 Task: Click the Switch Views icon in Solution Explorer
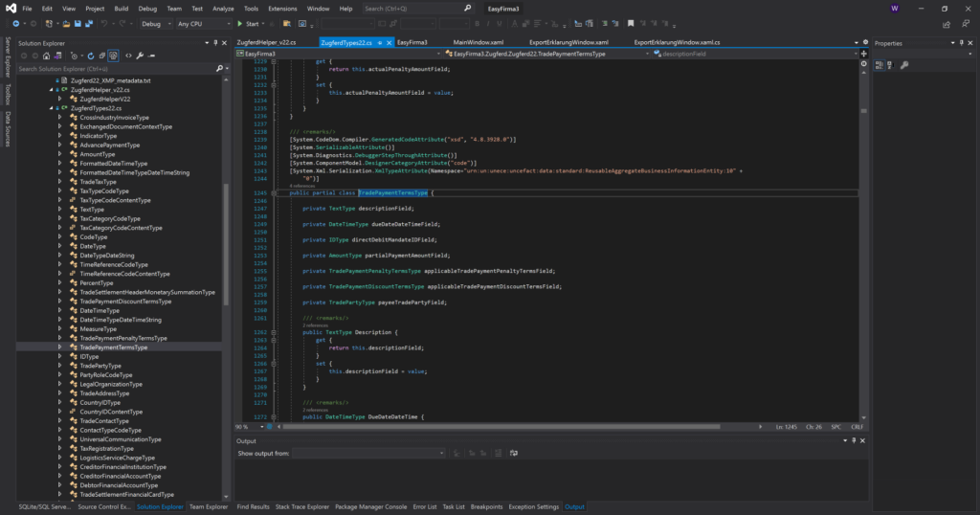point(57,56)
